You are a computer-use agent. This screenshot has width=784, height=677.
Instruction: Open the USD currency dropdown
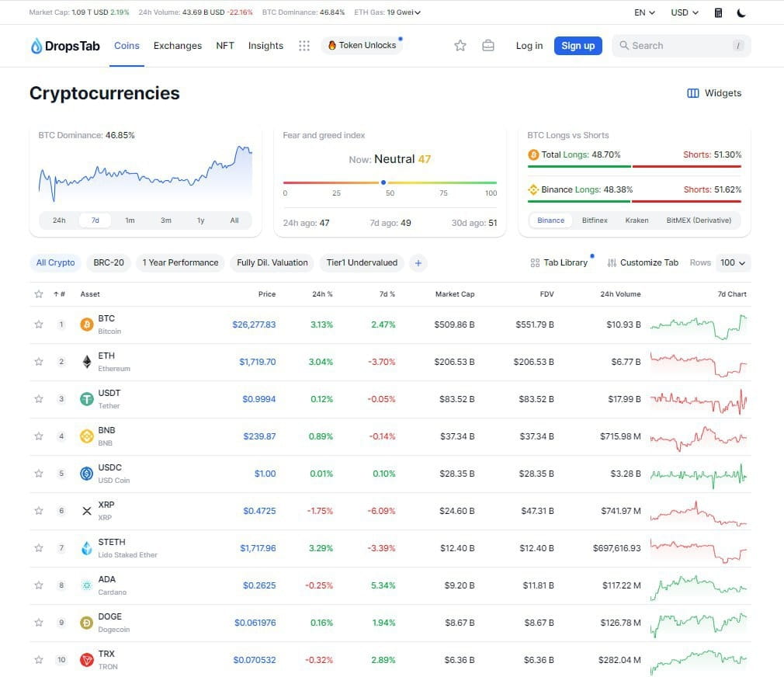[685, 12]
